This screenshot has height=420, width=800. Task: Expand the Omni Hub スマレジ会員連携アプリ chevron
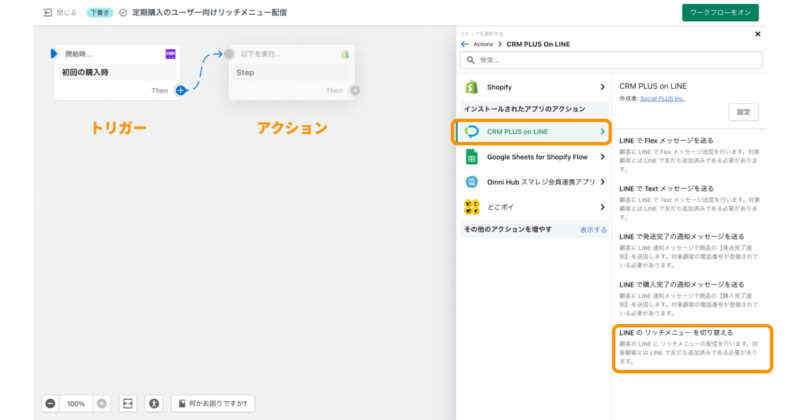pos(603,182)
